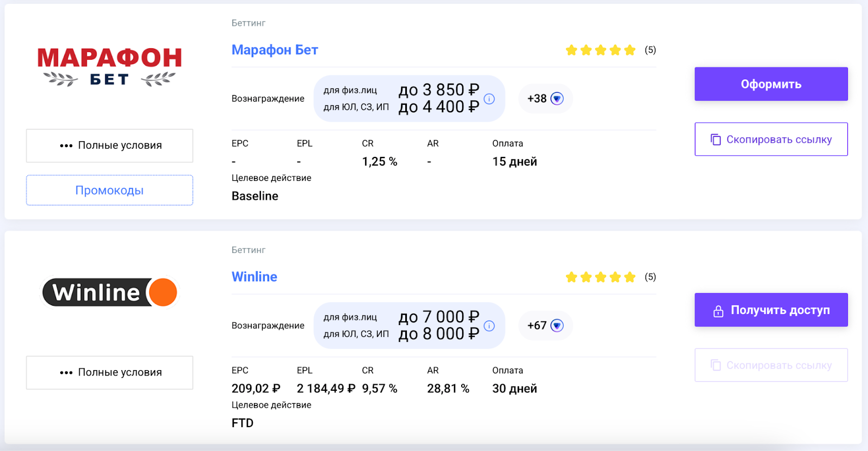This screenshot has width=868, height=451.
Task: Open Полные условия for Winline
Action: click(x=110, y=372)
